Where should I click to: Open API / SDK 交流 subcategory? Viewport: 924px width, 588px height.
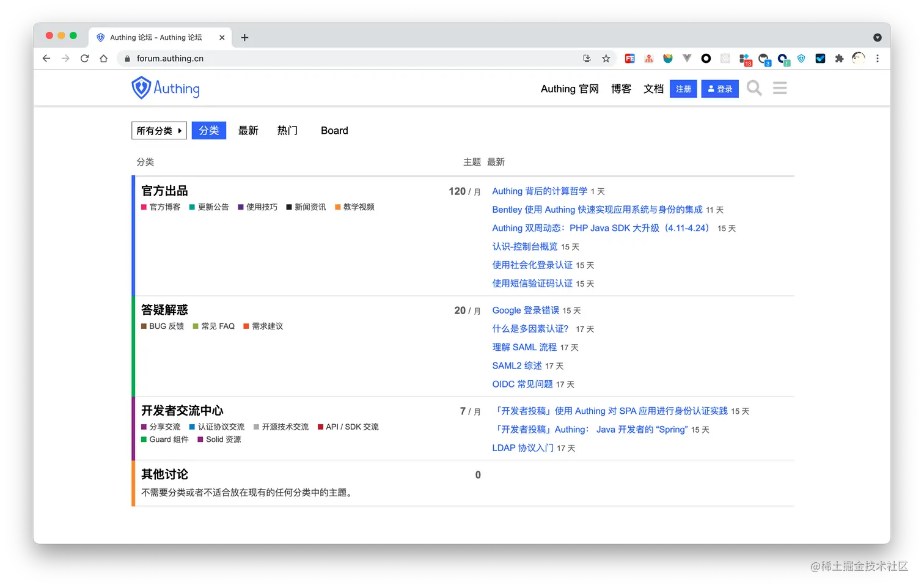(348, 427)
